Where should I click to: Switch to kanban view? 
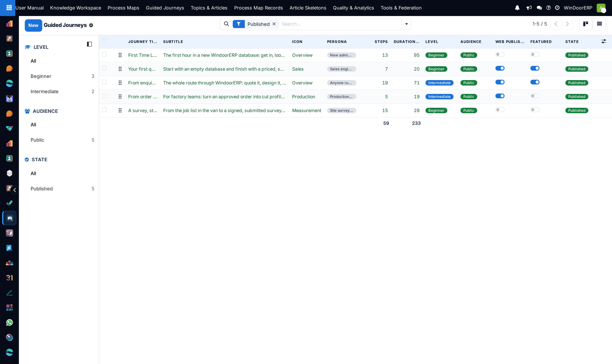click(x=585, y=24)
